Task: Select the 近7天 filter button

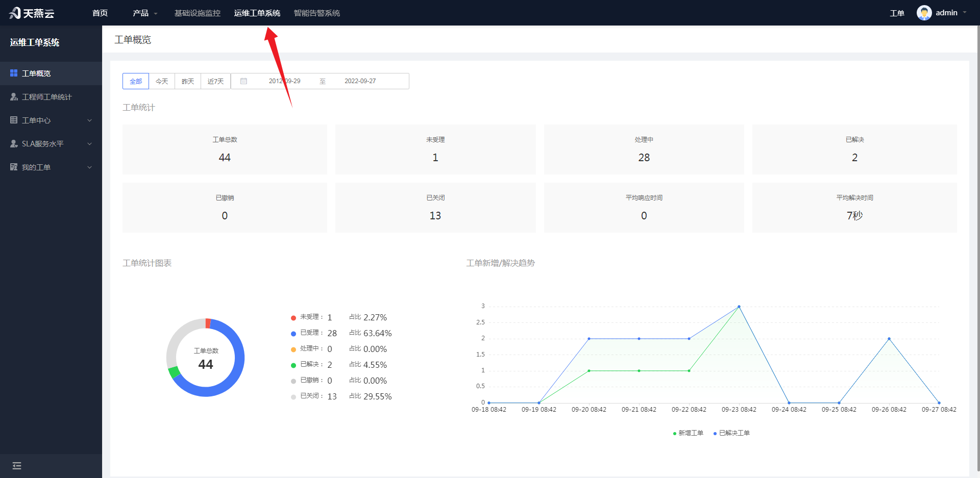Action: coord(216,81)
